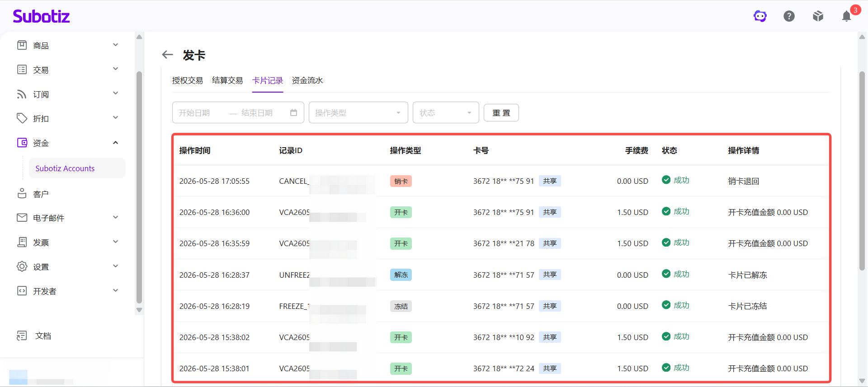Screen dimensions: 868x387
Task: Click the Subotiz logo
Action: click(x=41, y=16)
